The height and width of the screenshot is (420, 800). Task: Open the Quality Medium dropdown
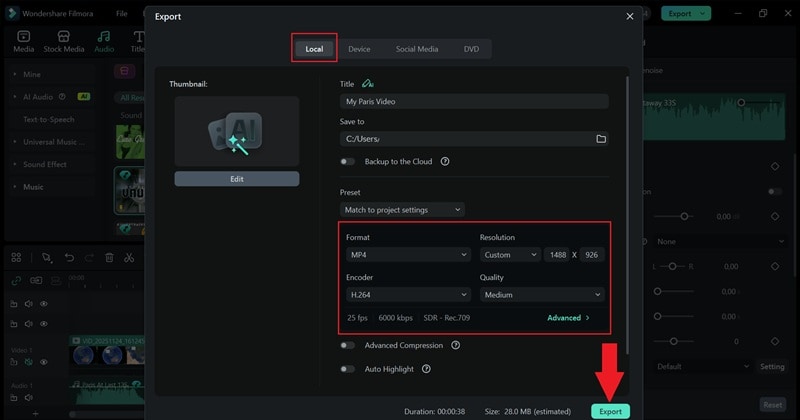point(542,294)
